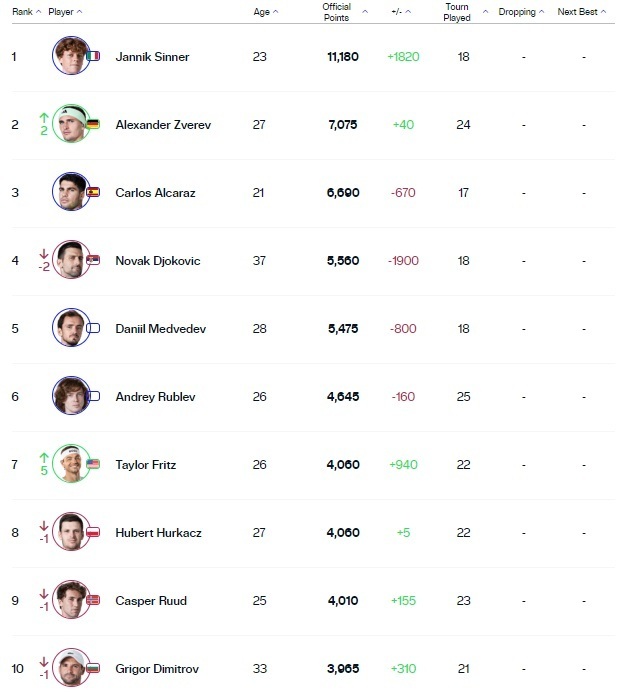The image size is (617, 699).
Task: Click the Polish flag beside Hubert Hurkacz
Action: [x=93, y=532]
